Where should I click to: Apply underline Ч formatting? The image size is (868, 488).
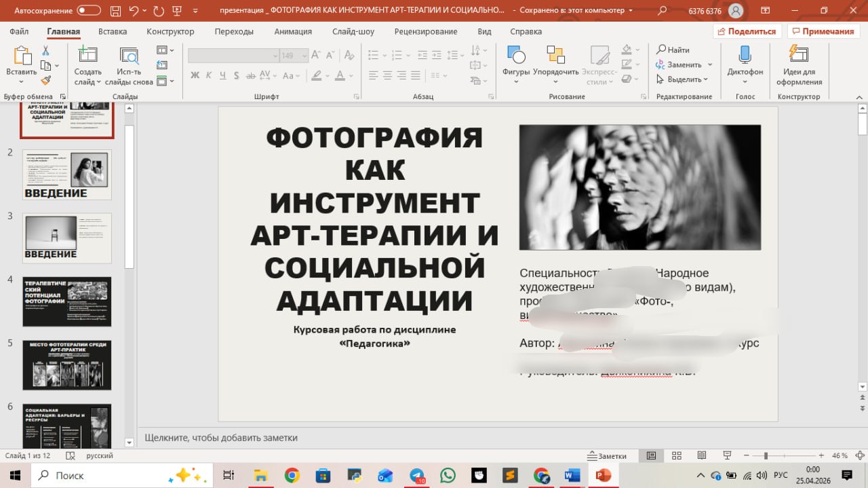(x=223, y=75)
